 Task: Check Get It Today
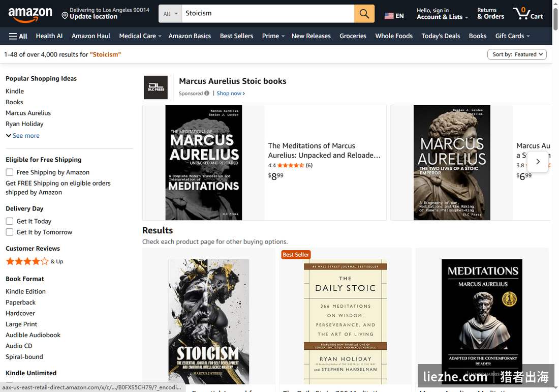[x=10, y=221]
